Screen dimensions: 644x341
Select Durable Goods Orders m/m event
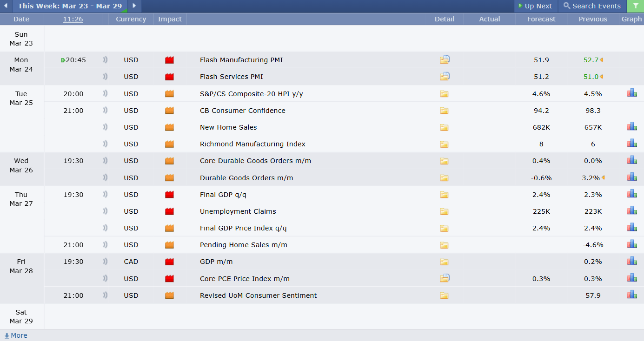[246, 178]
